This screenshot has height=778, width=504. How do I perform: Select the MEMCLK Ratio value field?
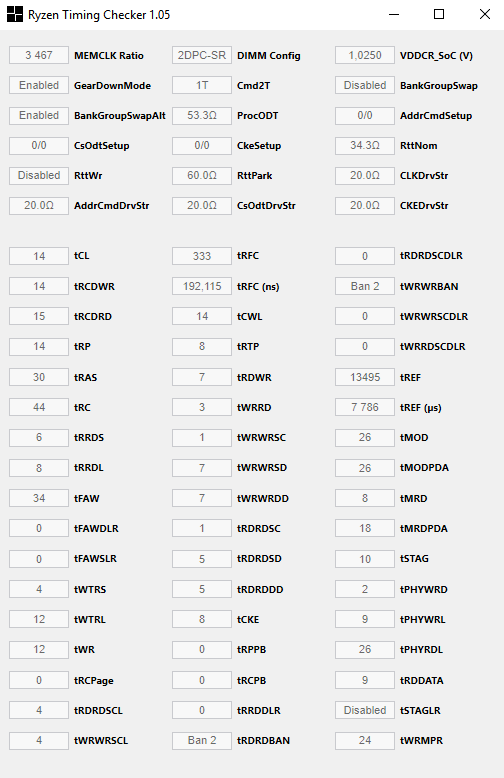pos(39,56)
